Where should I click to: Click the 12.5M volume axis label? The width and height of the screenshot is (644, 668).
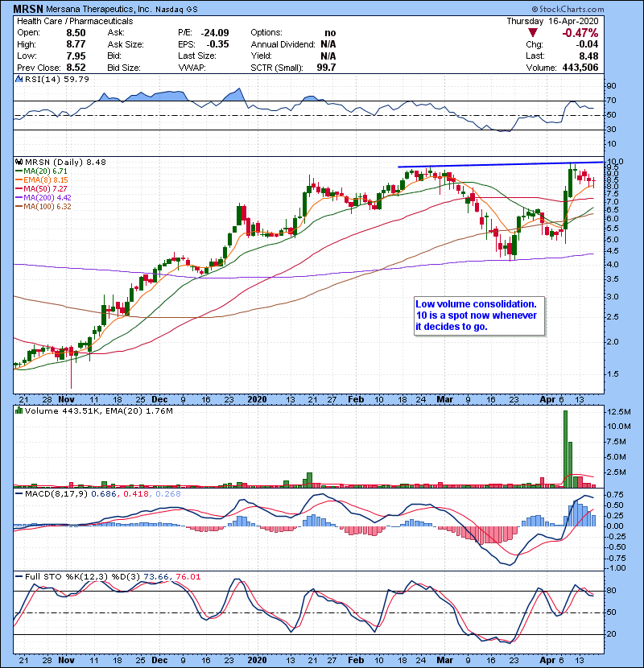point(619,411)
